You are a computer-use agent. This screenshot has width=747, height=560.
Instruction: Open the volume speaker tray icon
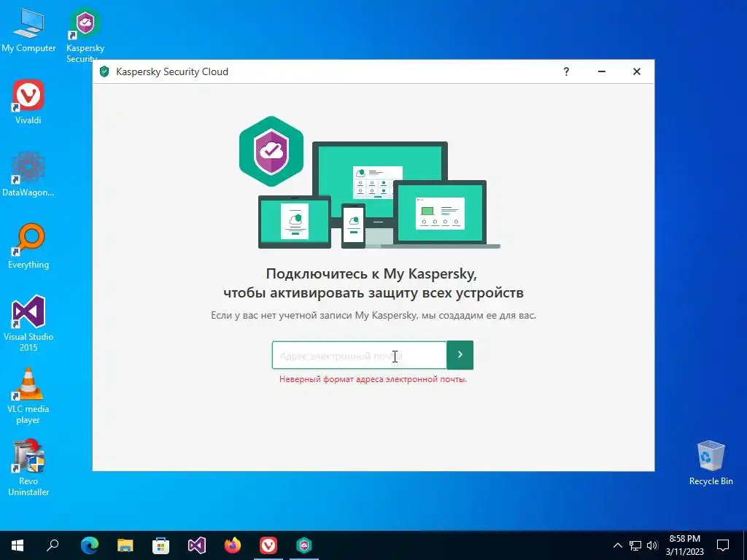tap(652, 545)
